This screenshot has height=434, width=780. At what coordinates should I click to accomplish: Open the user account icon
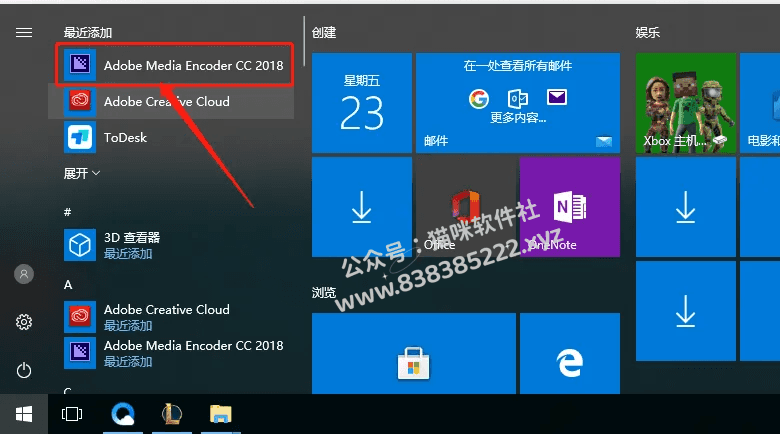[x=24, y=274]
